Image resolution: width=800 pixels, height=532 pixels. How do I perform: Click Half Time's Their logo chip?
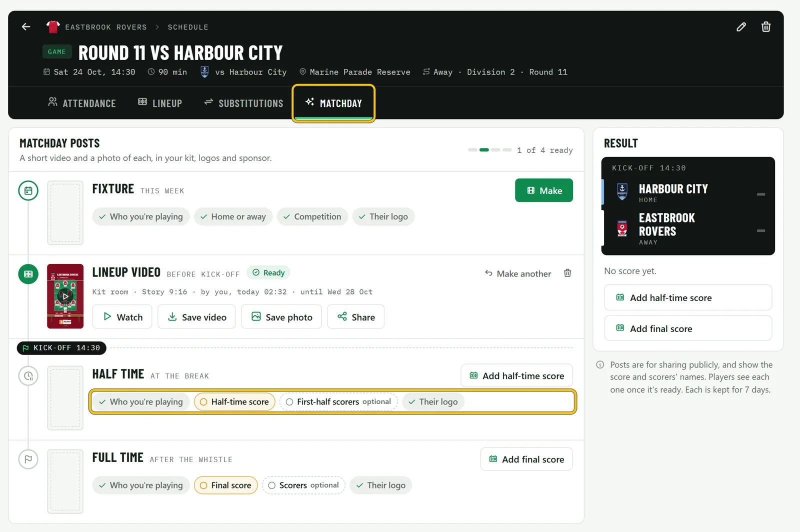tap(433, 401)
